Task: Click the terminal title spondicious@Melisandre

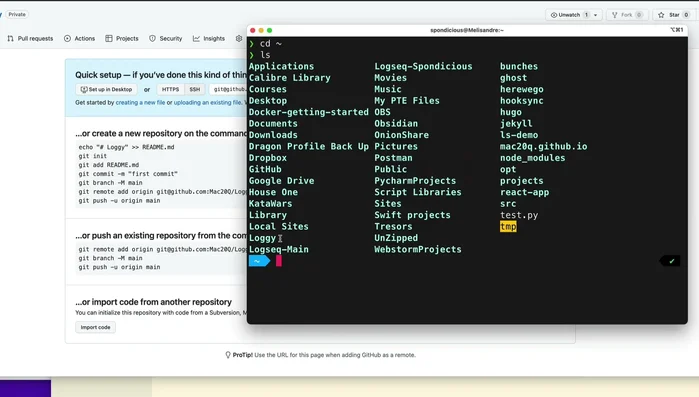Action: point(467,30)
